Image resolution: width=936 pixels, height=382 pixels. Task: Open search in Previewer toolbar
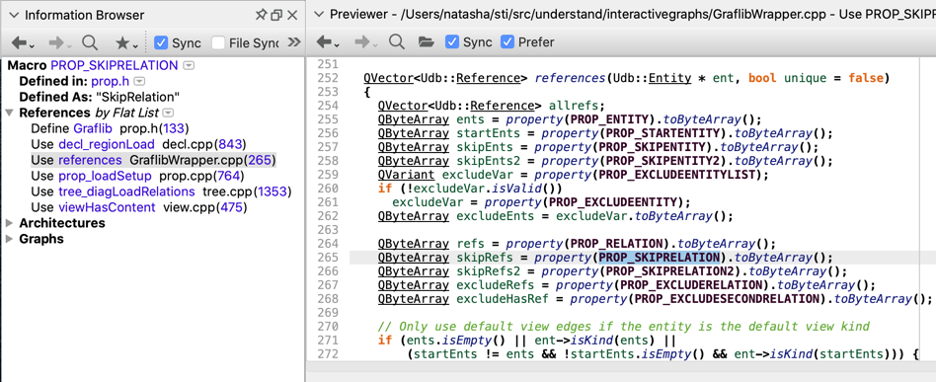pyautogui.click(x=396, y=42)
